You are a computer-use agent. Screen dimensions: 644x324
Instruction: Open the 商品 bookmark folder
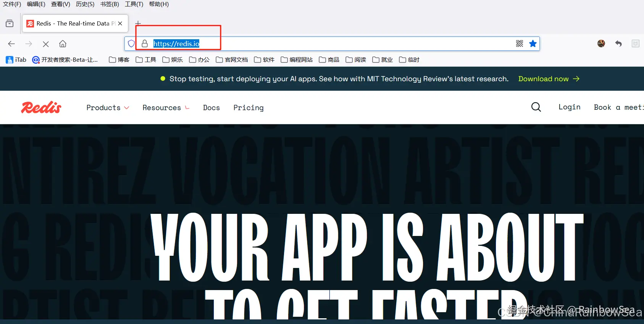point(329,60)
